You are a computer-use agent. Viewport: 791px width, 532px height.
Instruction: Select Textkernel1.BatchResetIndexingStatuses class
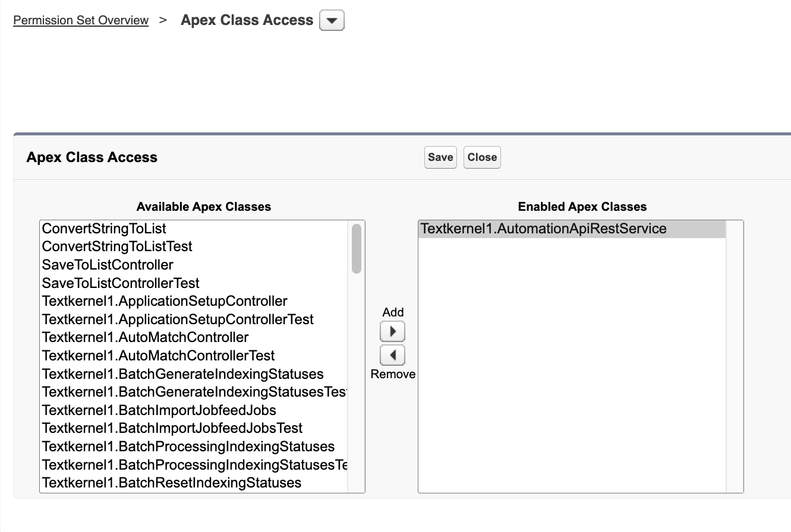click(194, 483)
